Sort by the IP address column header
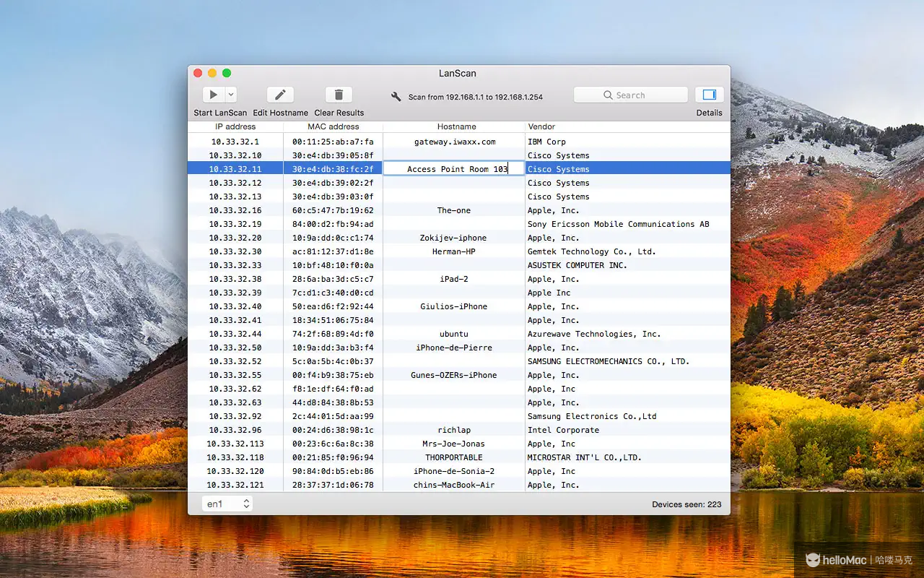924x578 pixels. click(x=235, y=126)
